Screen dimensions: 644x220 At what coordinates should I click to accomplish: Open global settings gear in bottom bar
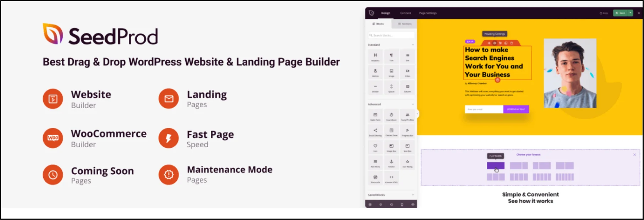(370, 204)
